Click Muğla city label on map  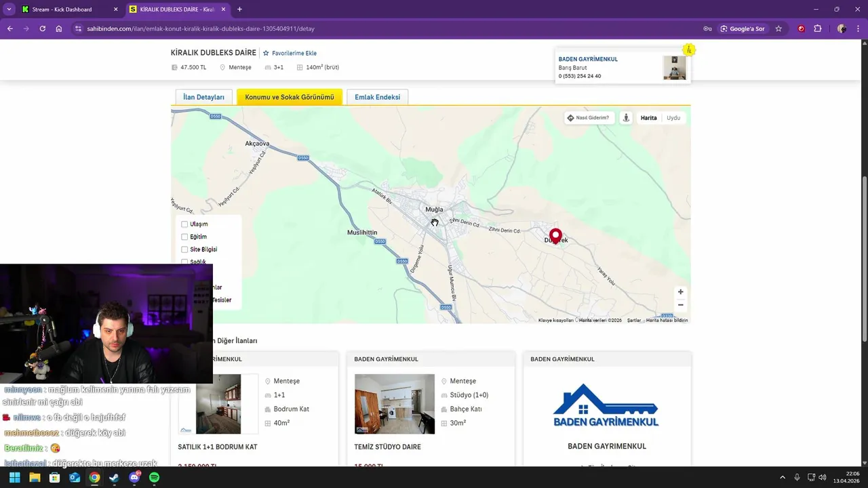pyautogui.click(x=434, y=209)
